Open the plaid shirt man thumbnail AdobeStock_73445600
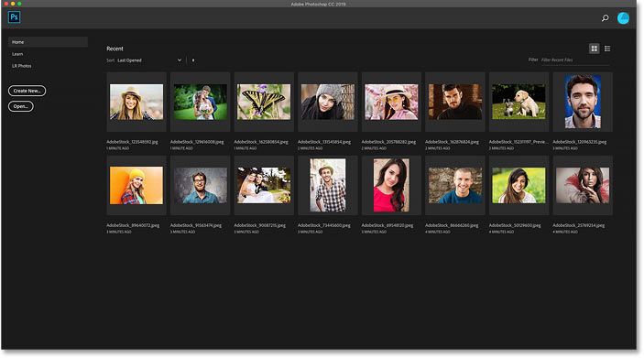The width and height of the screenshot is (644, 358). point(328,185)
